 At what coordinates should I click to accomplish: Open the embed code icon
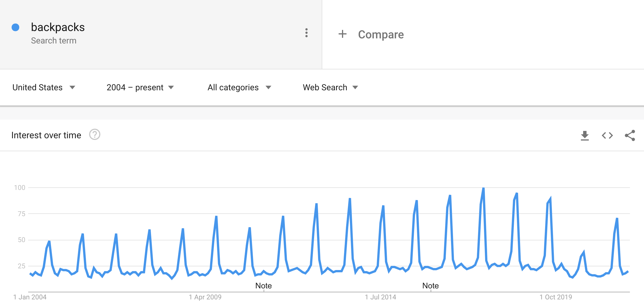coord(607,135)
